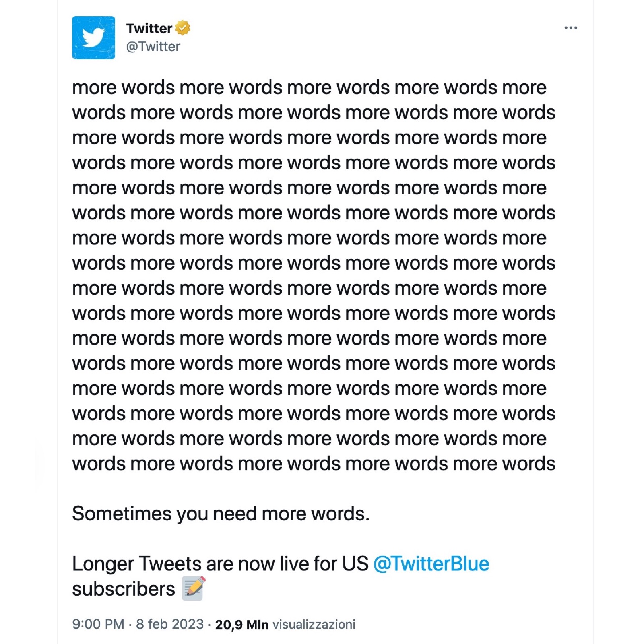Viewport: 644px width, 644px height.
Task: Click the word 'US' before @TwitterBlue
Action: coord(355,563)
